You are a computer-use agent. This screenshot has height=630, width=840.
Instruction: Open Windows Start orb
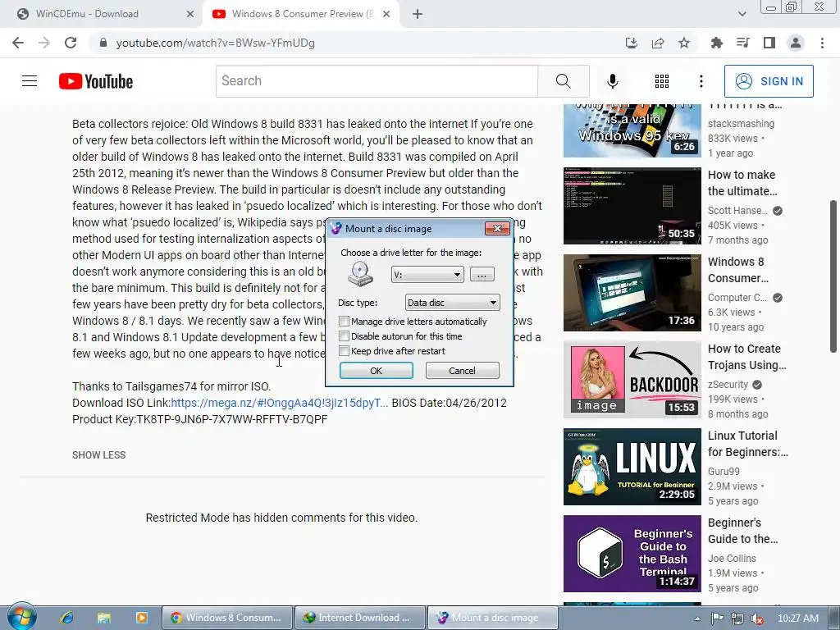tap(22, 617)
